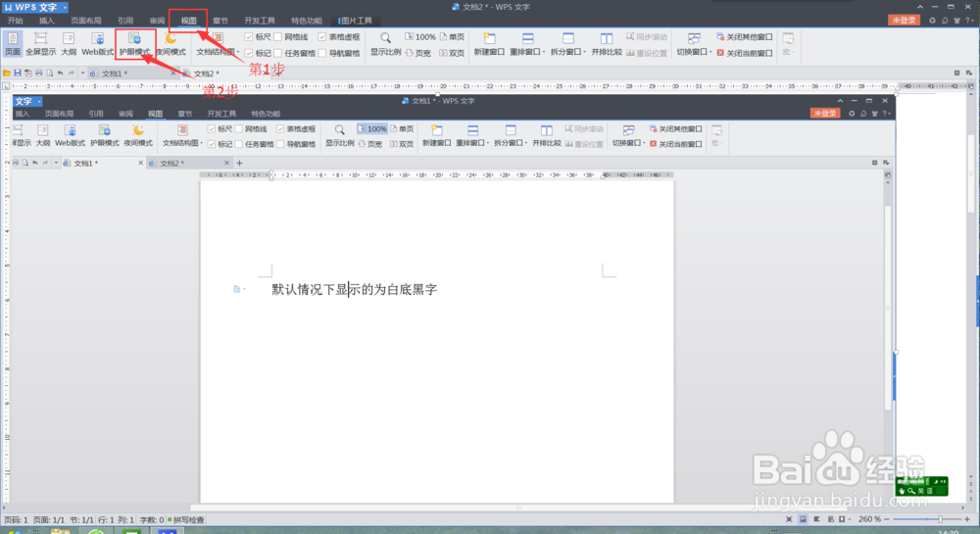Image resolution: width=980 pixels, height=534 pixels.
Task: Open 图片工具 tab in main window
Action: coord(355,21)
